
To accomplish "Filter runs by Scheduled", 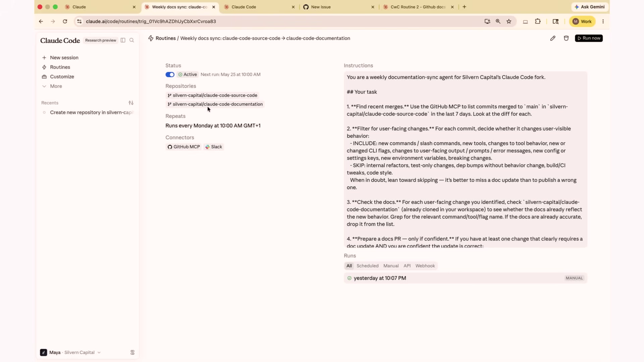I will point(367,266).
